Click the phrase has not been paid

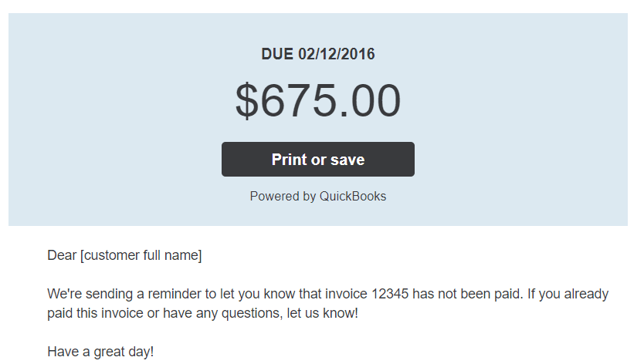pos(468,294)
